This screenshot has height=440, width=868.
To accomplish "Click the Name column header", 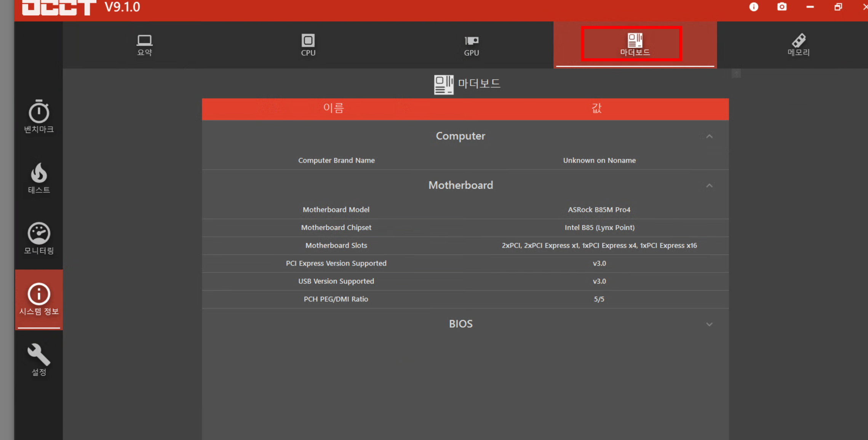I will (x=333, y=109).
